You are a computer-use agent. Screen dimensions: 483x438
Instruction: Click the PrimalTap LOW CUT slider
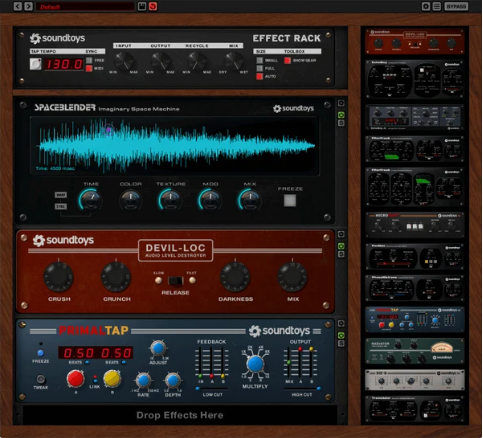pos(212,389)
